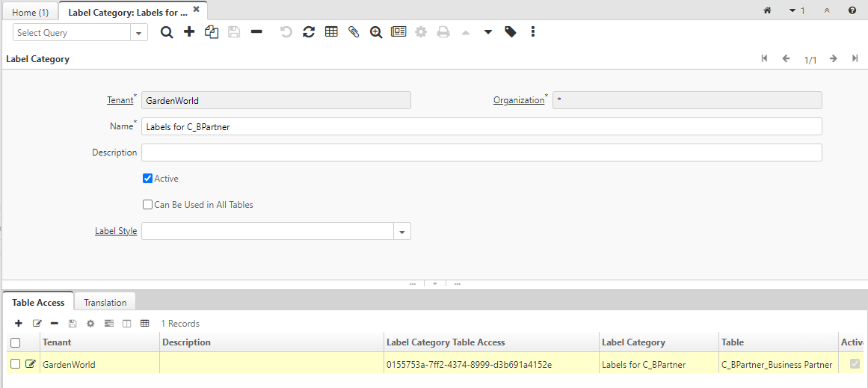Jump to the first record
The height and width of the screenshot is (388, 868).
point(765,58)
